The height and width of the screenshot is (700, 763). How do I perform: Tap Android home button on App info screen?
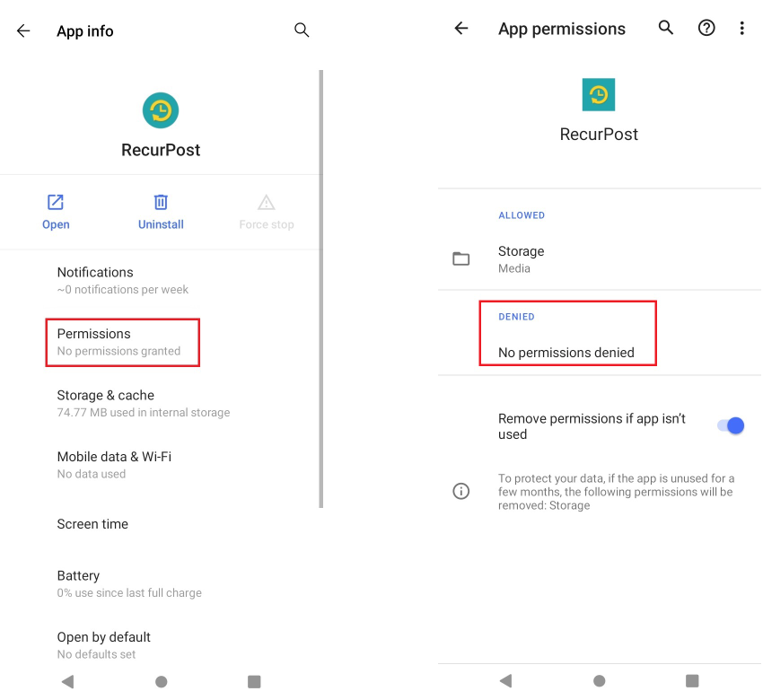[161, 681]
